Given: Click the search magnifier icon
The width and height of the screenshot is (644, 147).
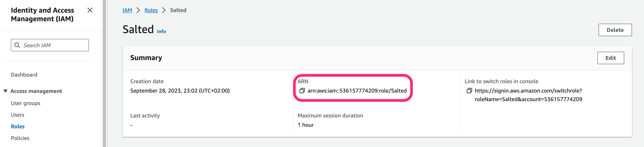Looking at the screenshot, I should pyautogui.click(x=17, y=45).
